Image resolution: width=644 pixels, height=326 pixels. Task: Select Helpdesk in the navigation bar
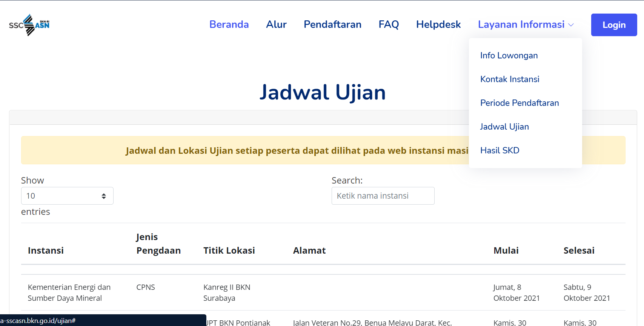point(438,24)
